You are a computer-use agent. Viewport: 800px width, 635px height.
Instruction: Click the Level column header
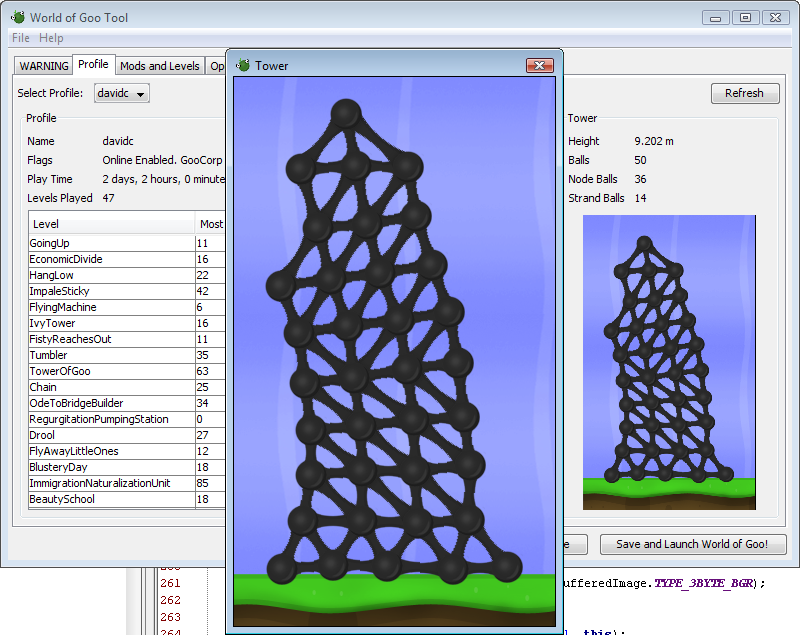pyautogui.click(x=111, y=224)
